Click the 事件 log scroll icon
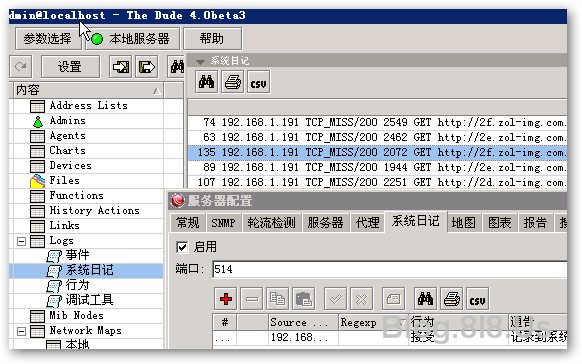582x364 pixels. tap(54, 256)
